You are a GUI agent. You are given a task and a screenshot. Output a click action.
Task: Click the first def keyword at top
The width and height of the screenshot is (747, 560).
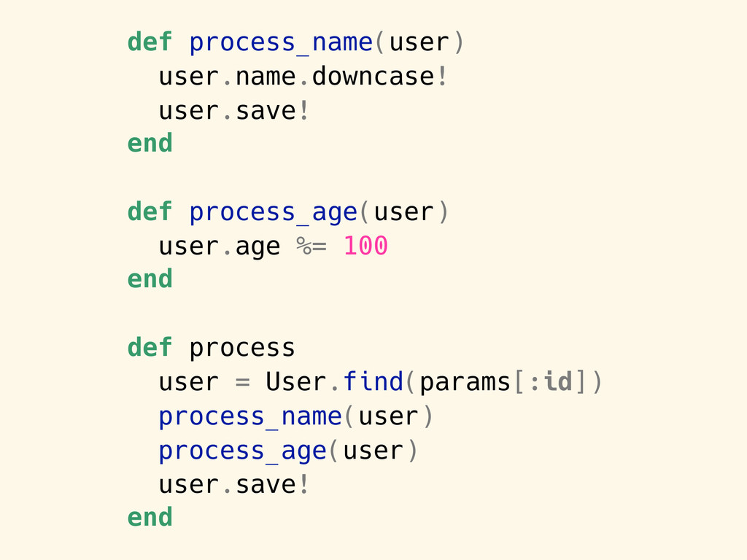coord(150,42)
